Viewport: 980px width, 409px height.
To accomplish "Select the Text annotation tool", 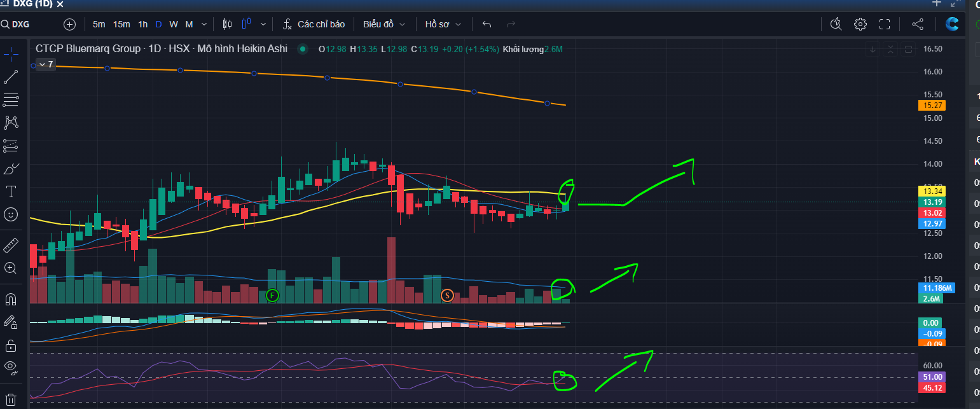I will 11,191.
